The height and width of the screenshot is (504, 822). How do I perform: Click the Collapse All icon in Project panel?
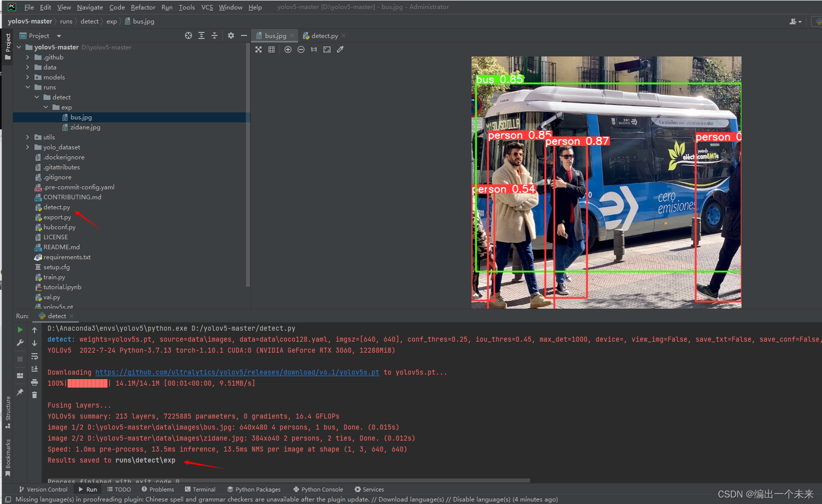pos(214,35)
